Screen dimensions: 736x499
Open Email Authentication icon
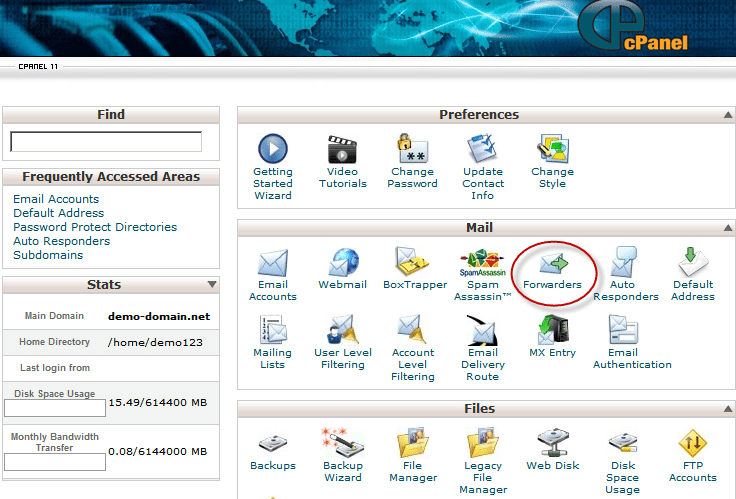coord(623,330)
